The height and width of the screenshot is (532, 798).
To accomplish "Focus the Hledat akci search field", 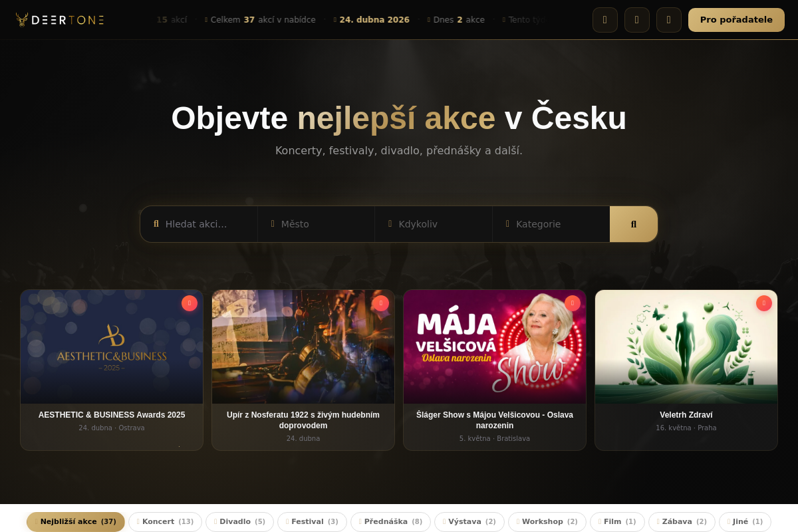I will [199, 224].
